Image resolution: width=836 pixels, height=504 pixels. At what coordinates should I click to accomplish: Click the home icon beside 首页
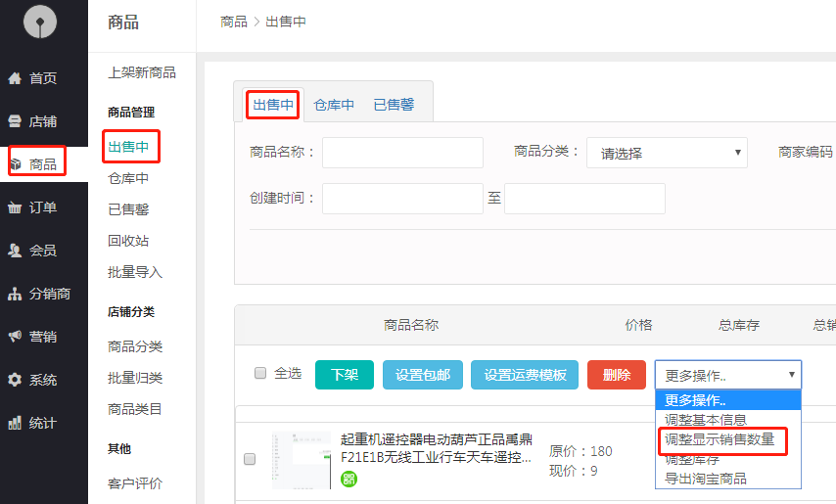(15, 78)
